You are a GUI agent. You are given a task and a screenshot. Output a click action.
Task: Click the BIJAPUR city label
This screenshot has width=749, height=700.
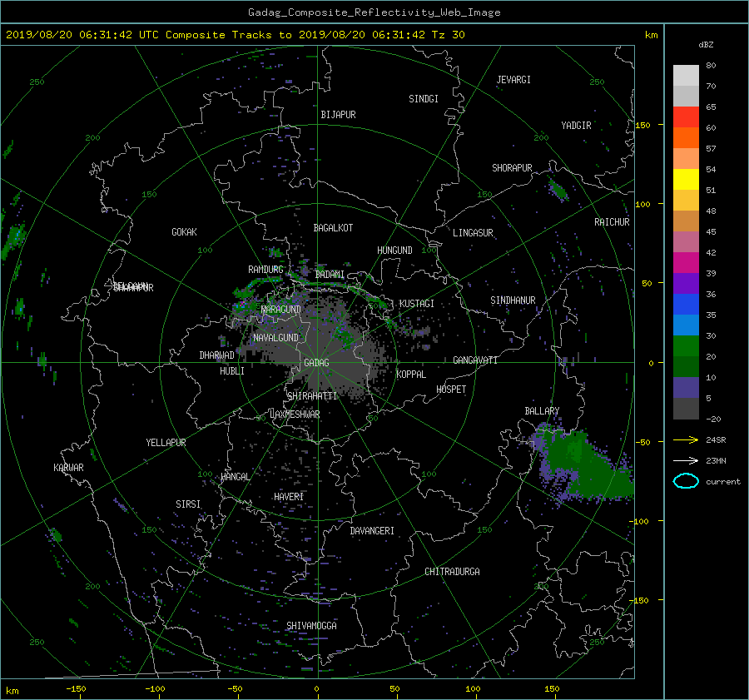click(338, 115)
